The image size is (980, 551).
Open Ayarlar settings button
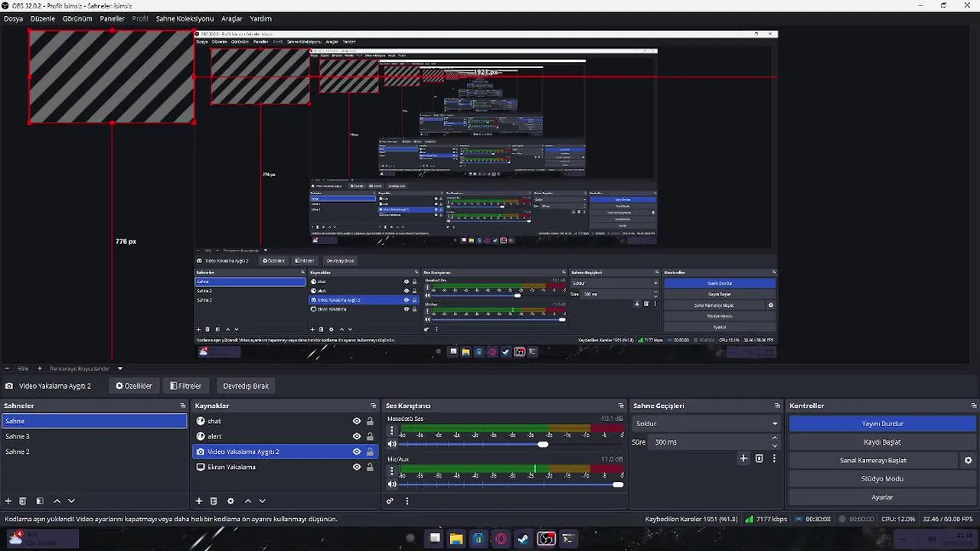point(883,497)
